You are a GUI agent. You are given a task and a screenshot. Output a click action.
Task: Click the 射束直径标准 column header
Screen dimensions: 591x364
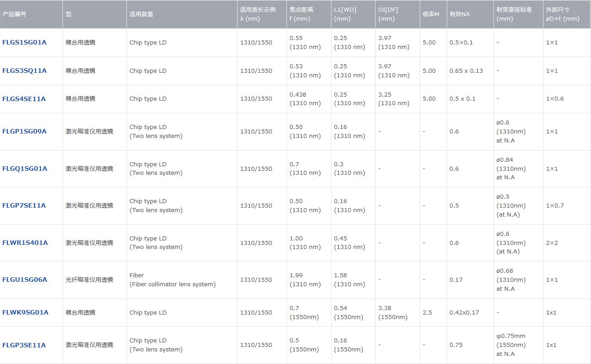[x=514, y=14]
